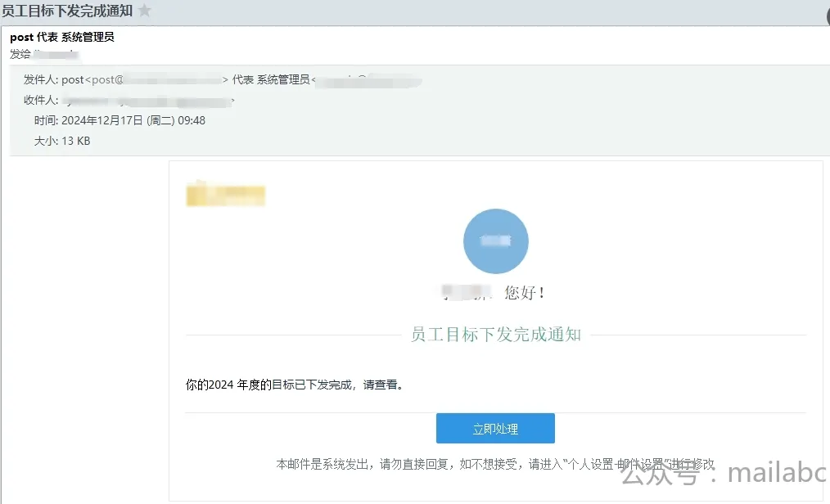Click the 收件人 recipient line

pos(129,100)
